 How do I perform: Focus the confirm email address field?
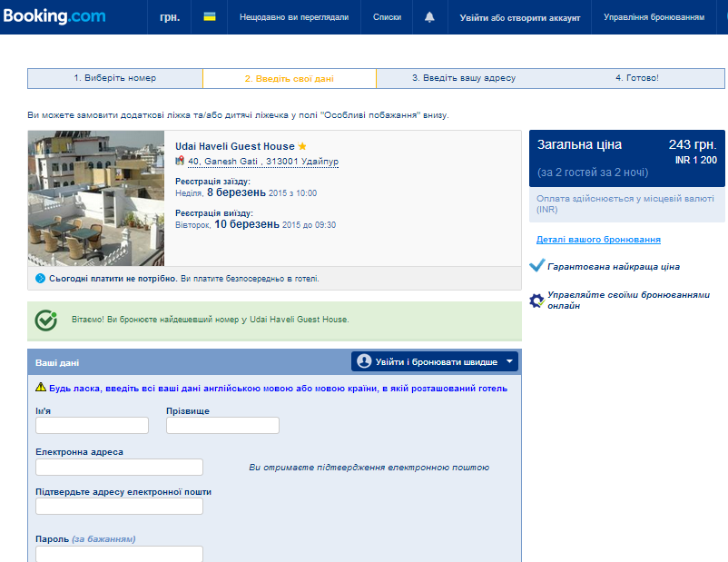pyautogui.click(x=119, y=507)
